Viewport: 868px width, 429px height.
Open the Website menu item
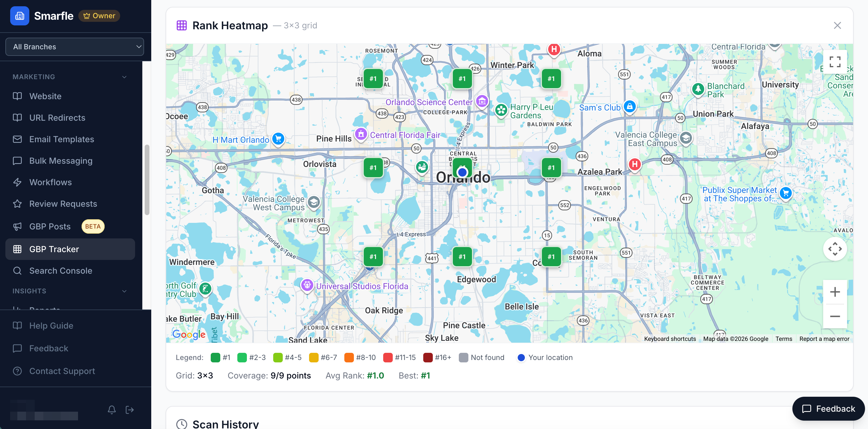pos(70,96)
